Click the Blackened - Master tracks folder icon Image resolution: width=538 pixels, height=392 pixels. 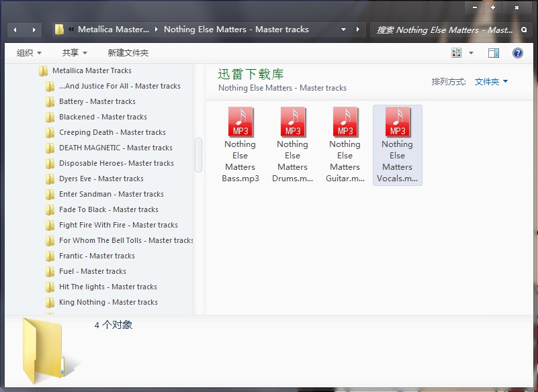[50, 117]
